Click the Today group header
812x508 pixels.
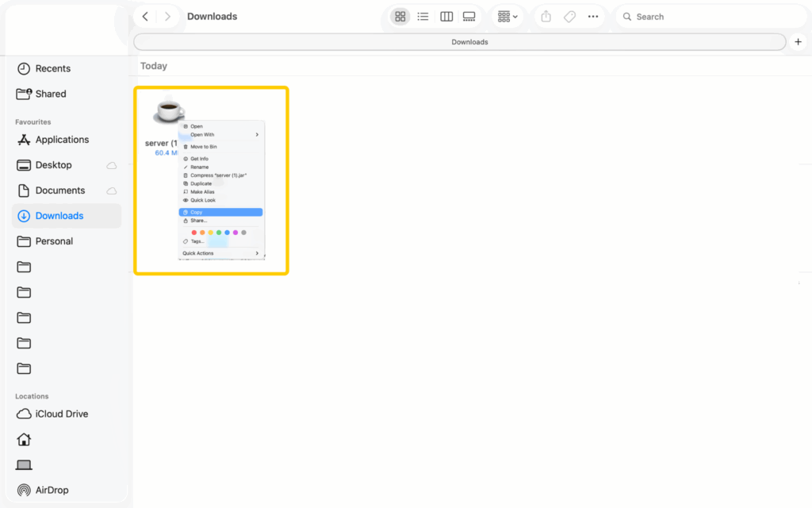[154, 66]
